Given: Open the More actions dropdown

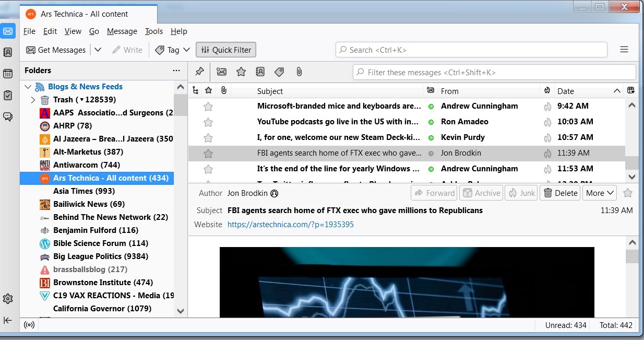Looking at the screenshot, I should (x=599, y=193).
